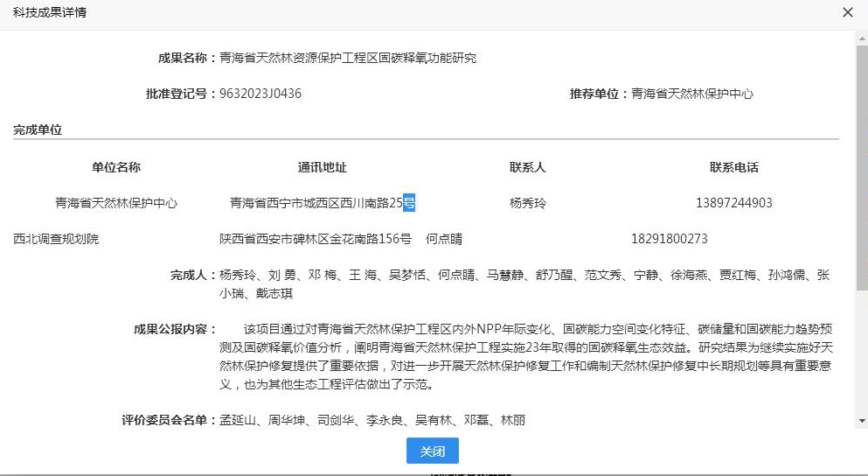Viewport: 868px width, 476px height.
Task: Click unit name 西北调查规划院
Action: 56,239
